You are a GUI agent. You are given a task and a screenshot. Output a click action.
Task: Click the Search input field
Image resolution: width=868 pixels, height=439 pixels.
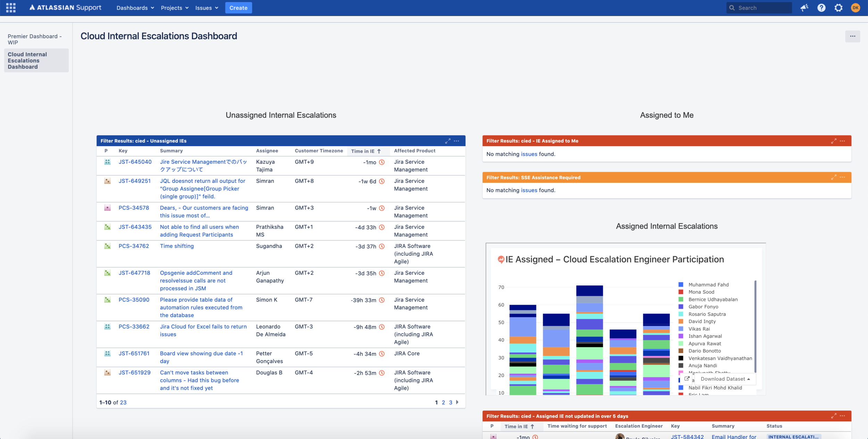click(x=759, y=8)
